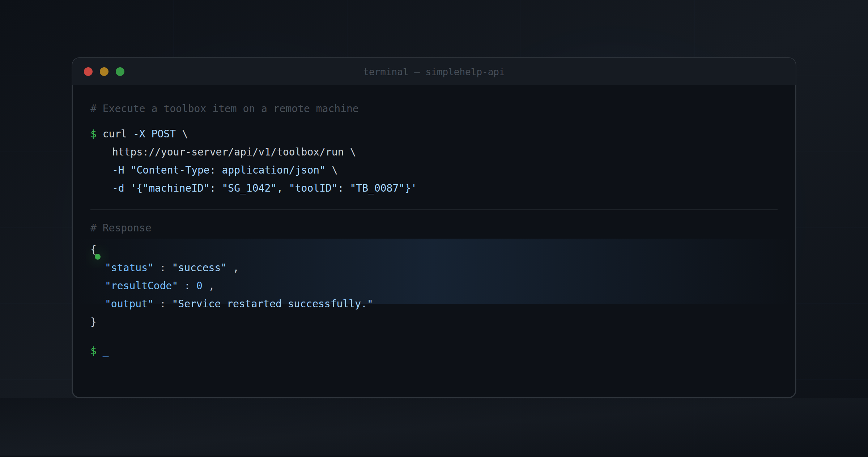The width and height of the screenshot is (868, 457).
Task: Click the "success" status value
Action: tap(199, 268)
